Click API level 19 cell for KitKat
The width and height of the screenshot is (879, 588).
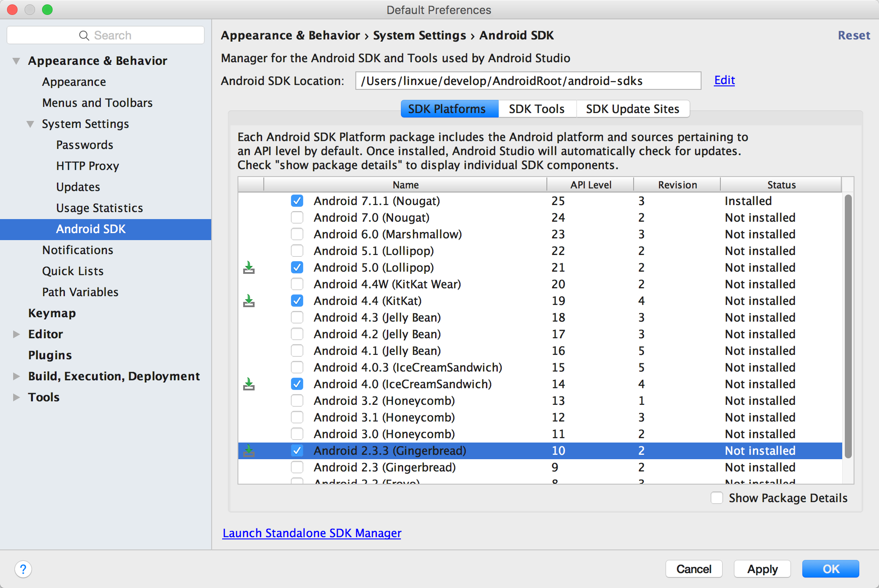tap(558, 301)
